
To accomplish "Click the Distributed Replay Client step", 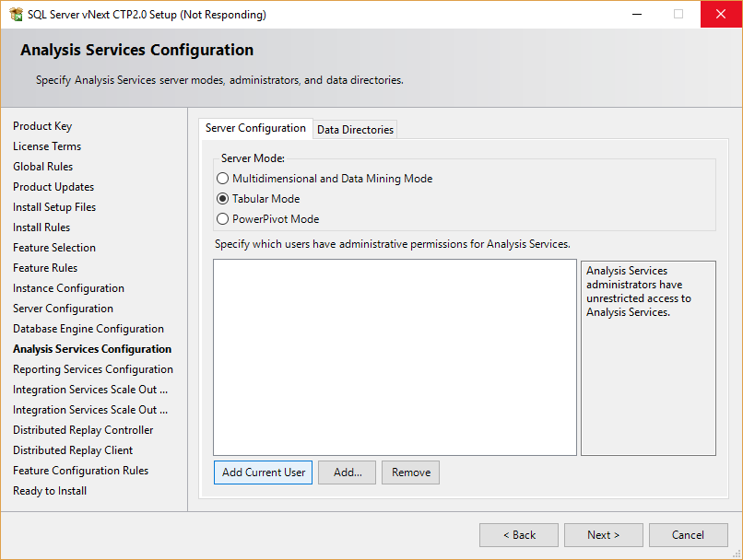I will [x=73, y=450].
